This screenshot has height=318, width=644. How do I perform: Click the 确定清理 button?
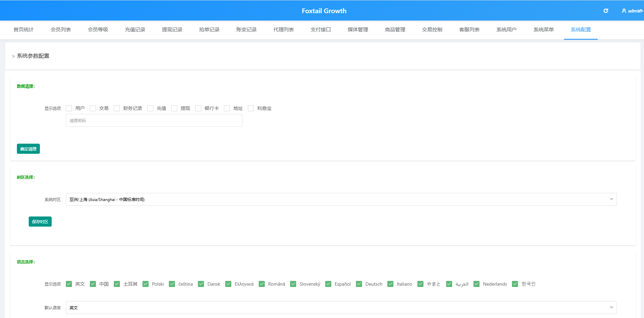[28, 149]
